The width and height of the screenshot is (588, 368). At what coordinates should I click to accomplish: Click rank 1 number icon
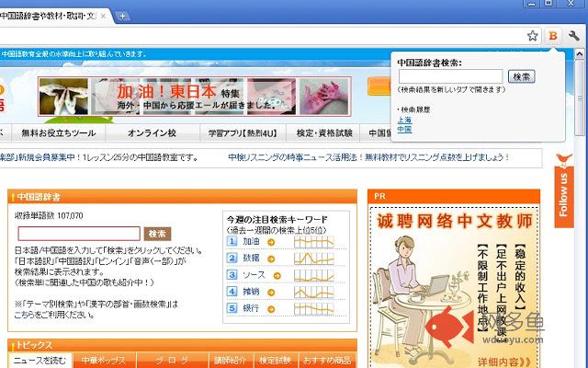click(x=232, y=241)
